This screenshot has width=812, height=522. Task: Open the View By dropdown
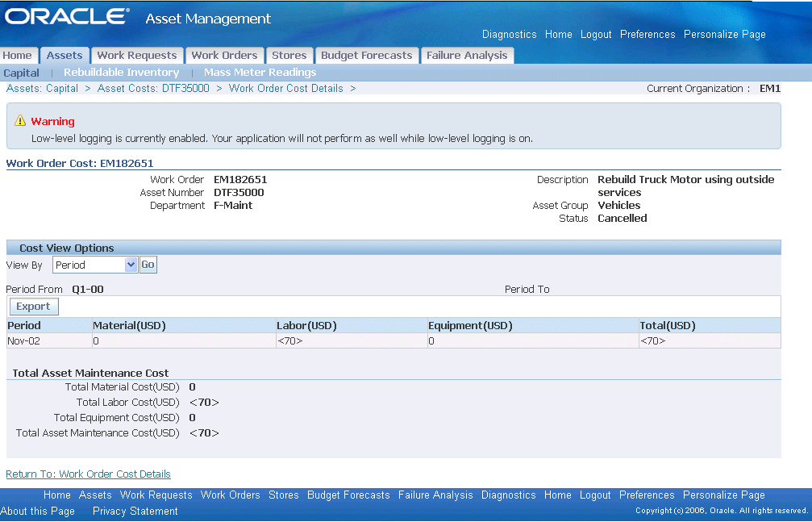[95, 265]
